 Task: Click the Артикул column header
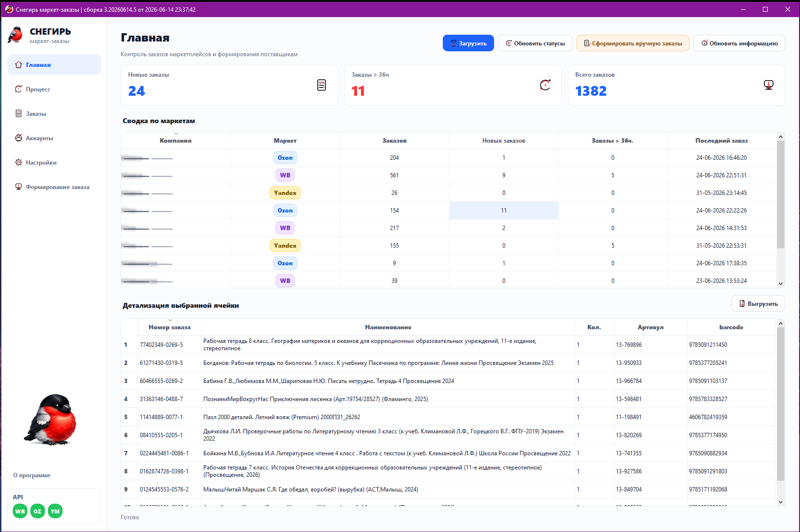pos(650,327)
